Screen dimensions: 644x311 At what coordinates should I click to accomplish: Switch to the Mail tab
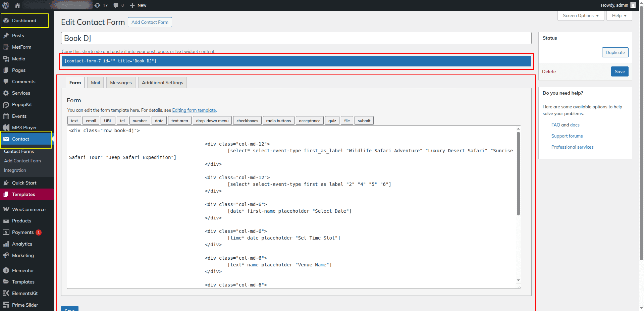click(x=95, y=83)
